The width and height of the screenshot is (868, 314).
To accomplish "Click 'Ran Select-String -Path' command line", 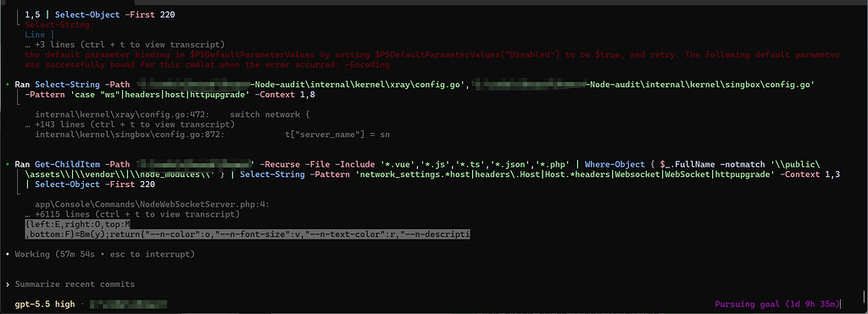I will coord(414,85).
